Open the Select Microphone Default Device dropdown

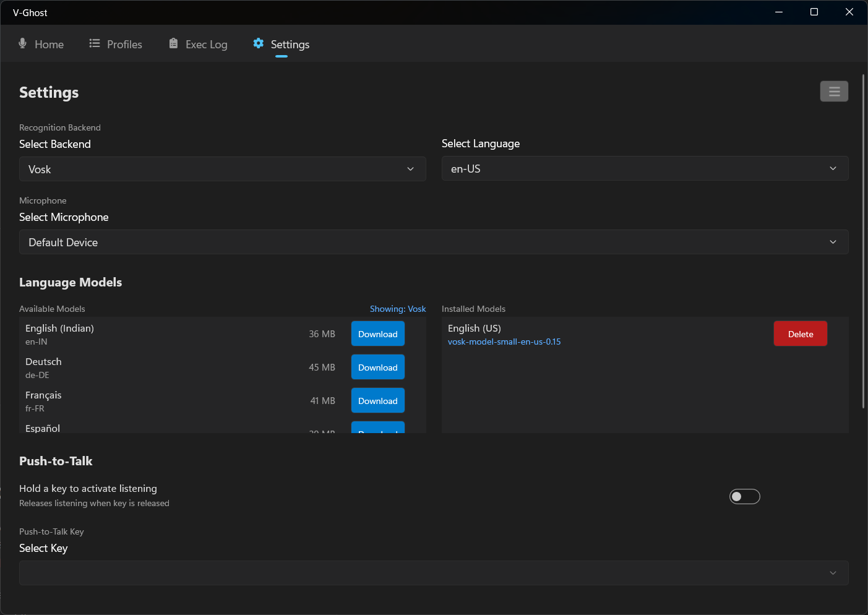click(x=433, y=242)
